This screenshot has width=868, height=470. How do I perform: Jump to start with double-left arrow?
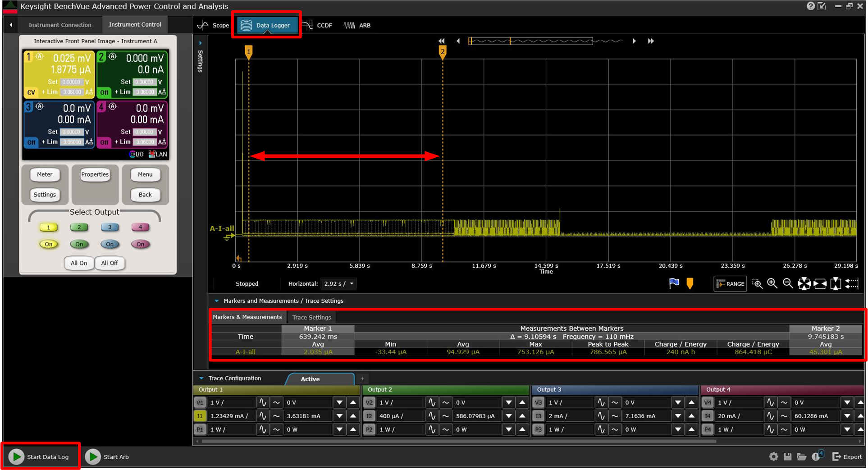click(441, 41)
